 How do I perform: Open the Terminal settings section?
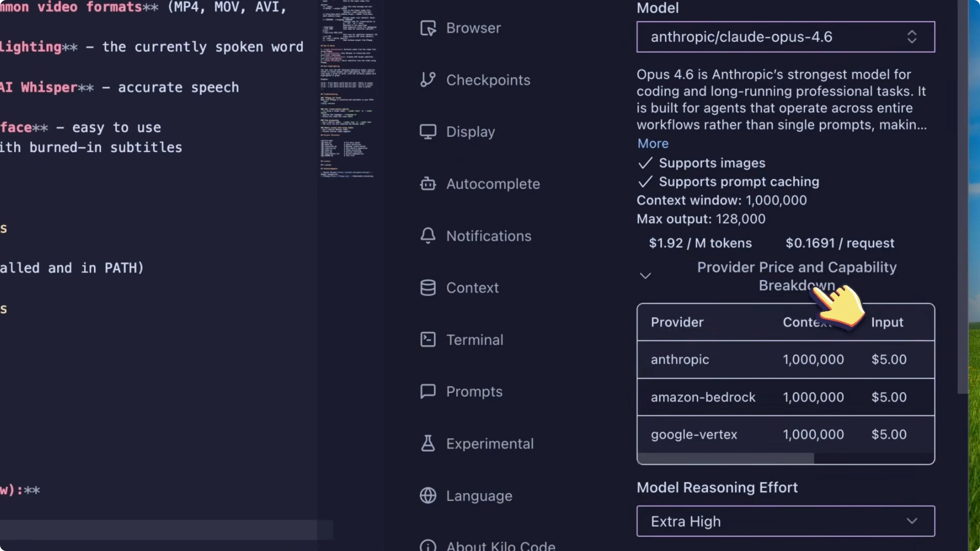click(x=475, y=340)
